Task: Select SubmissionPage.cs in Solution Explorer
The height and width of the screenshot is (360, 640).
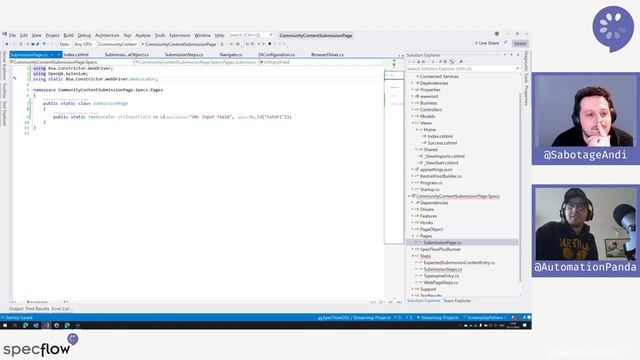Action: (442, 242)
